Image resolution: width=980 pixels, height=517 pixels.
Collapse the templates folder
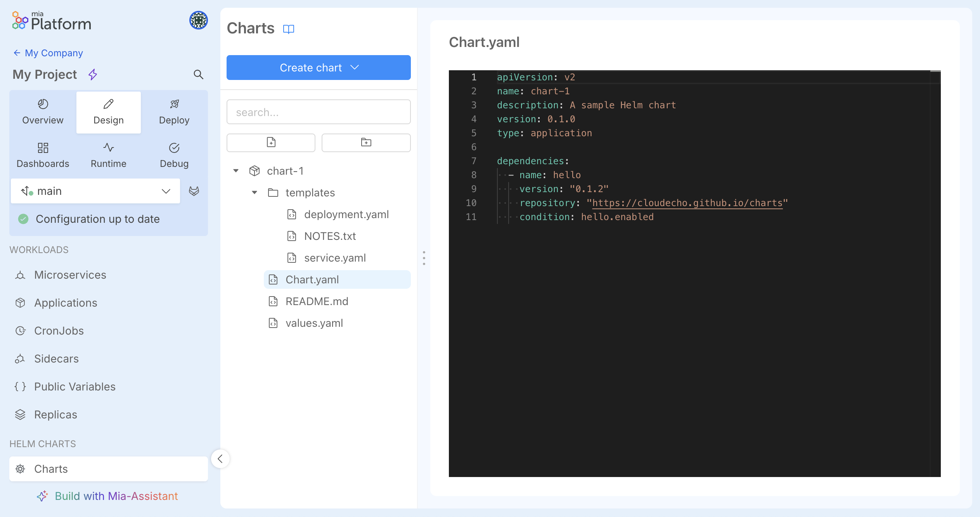[255, 193]
